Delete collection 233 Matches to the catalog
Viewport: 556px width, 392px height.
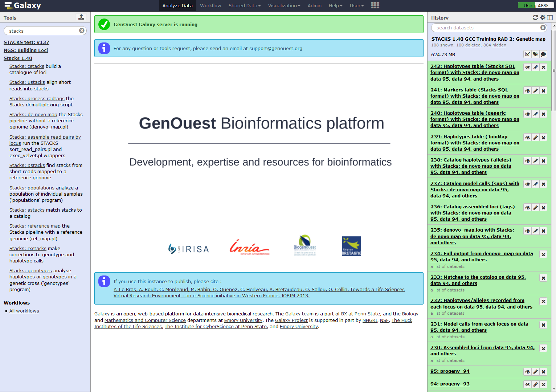pyautogui.click(x=544, y=278)
